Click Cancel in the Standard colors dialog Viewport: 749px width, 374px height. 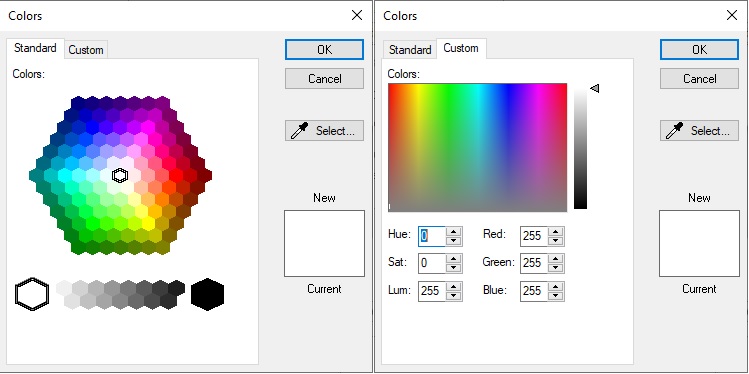[324, 78]
